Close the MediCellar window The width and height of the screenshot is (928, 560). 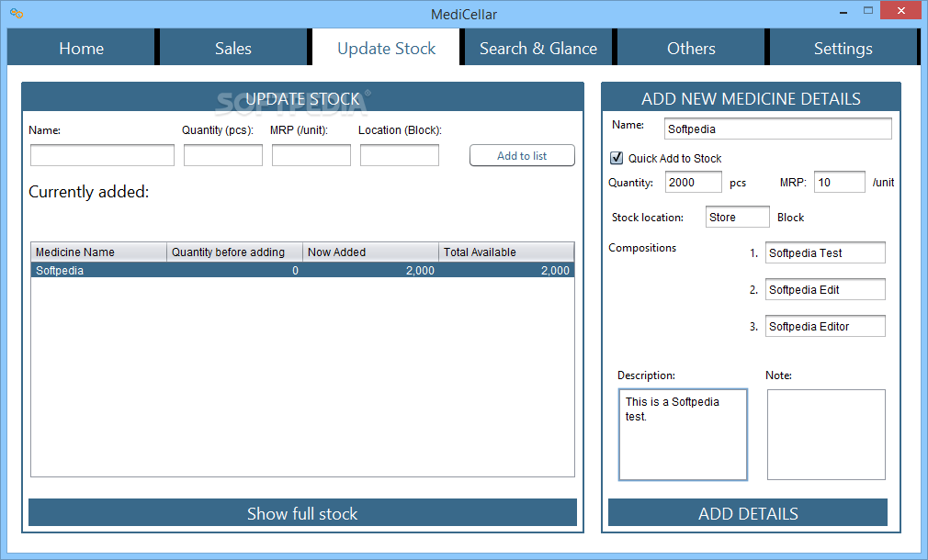(x=900, y=11)
